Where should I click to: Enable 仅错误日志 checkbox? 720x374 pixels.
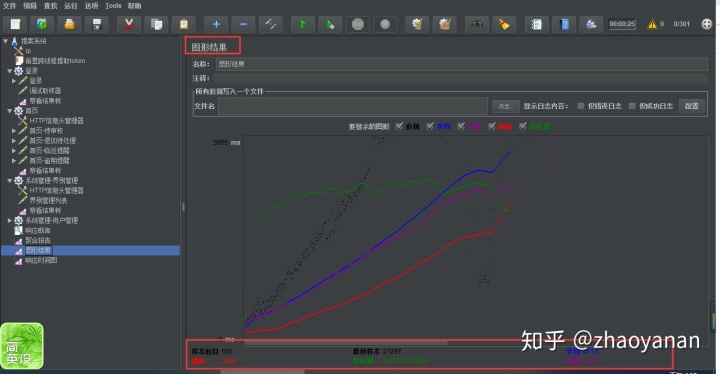point(580,106)
